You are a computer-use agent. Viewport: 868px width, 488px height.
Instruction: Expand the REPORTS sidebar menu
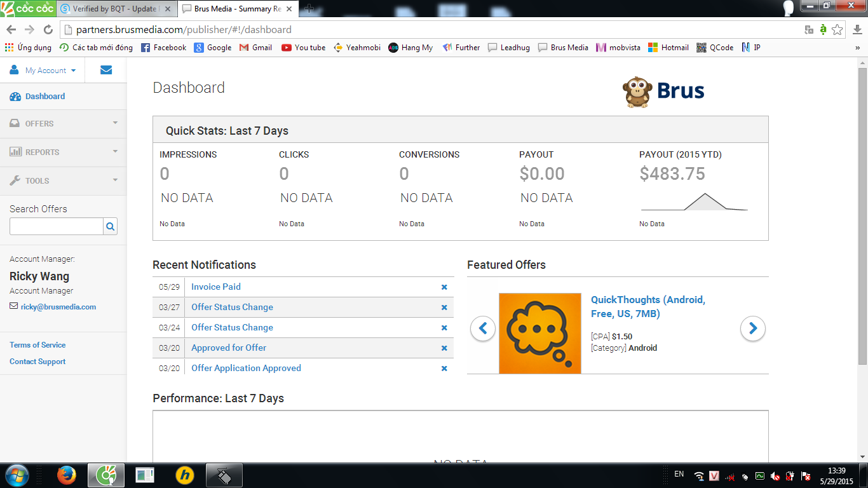(x=64, y=152)
